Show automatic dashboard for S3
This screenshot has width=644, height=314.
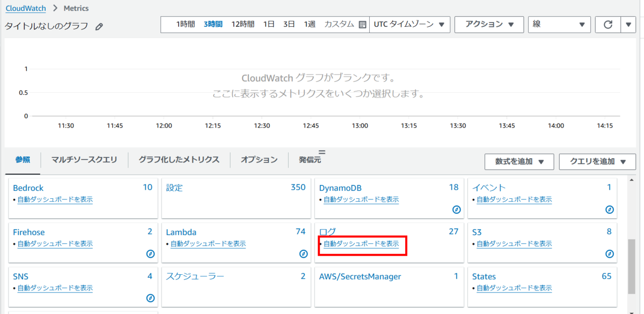514,244
